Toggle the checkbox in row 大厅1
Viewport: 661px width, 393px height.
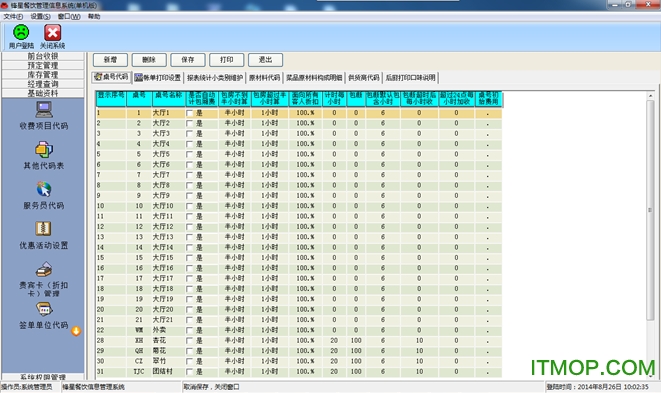click(189, 113)
